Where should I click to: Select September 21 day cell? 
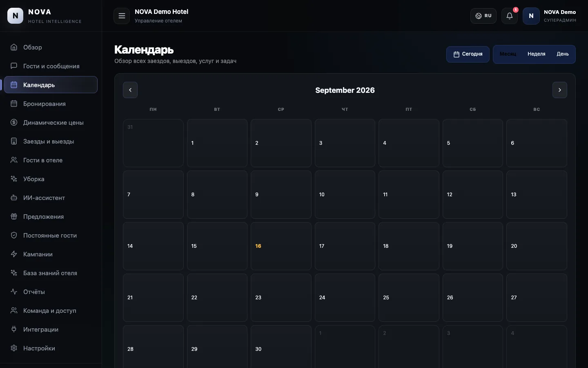tap(153, 298)
